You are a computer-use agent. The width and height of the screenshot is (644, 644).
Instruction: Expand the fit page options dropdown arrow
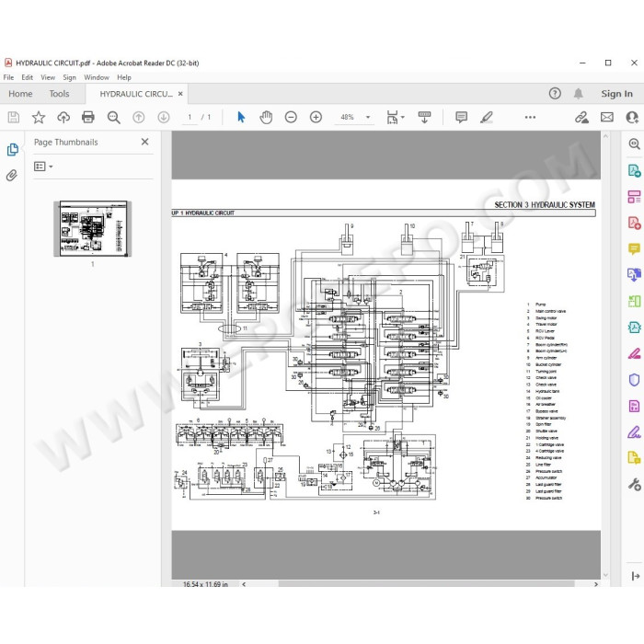[403, 118]
